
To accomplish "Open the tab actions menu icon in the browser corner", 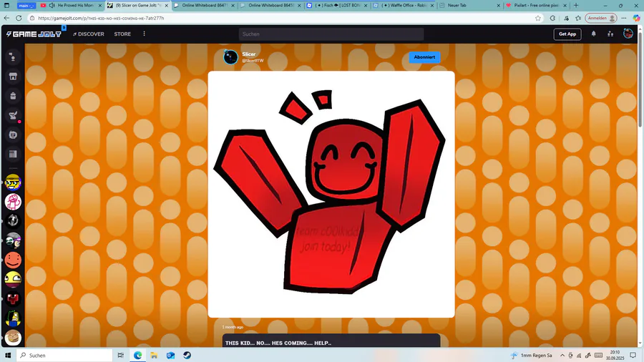I will point(6,5).
